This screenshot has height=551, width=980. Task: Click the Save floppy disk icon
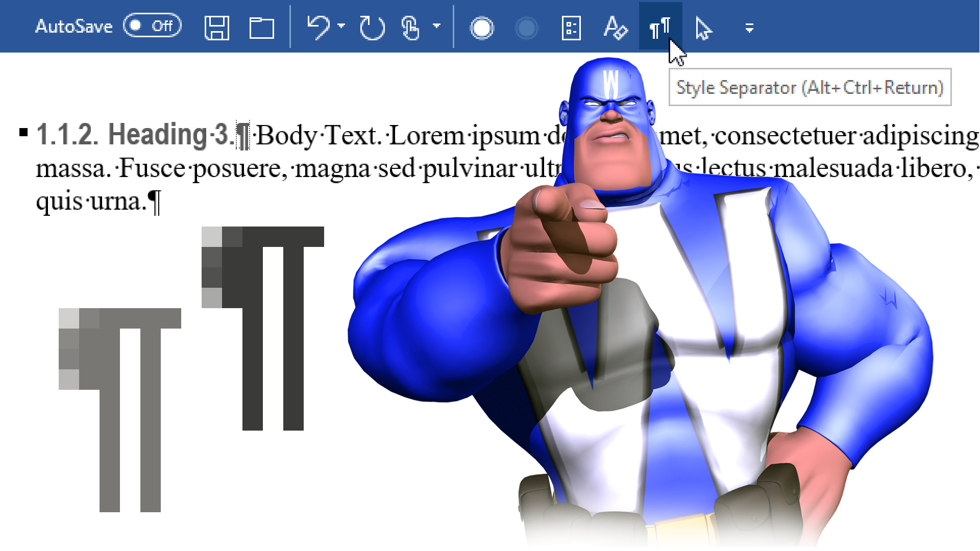216,28
